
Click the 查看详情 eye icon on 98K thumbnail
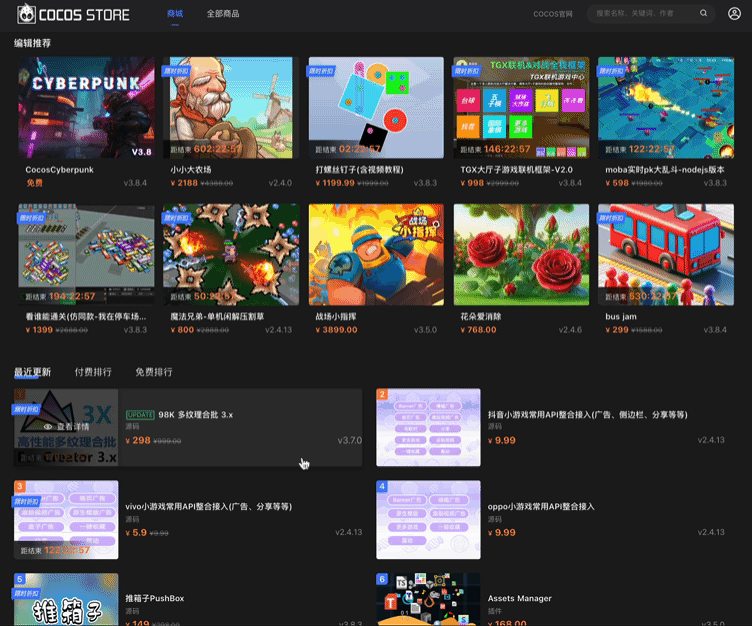(48, 426)
